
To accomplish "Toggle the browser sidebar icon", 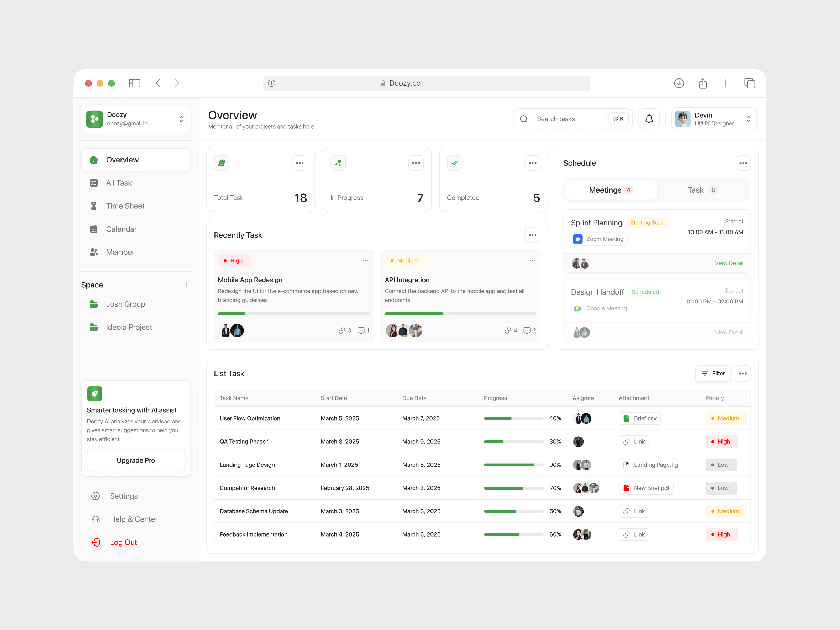I will coord(134,83).
